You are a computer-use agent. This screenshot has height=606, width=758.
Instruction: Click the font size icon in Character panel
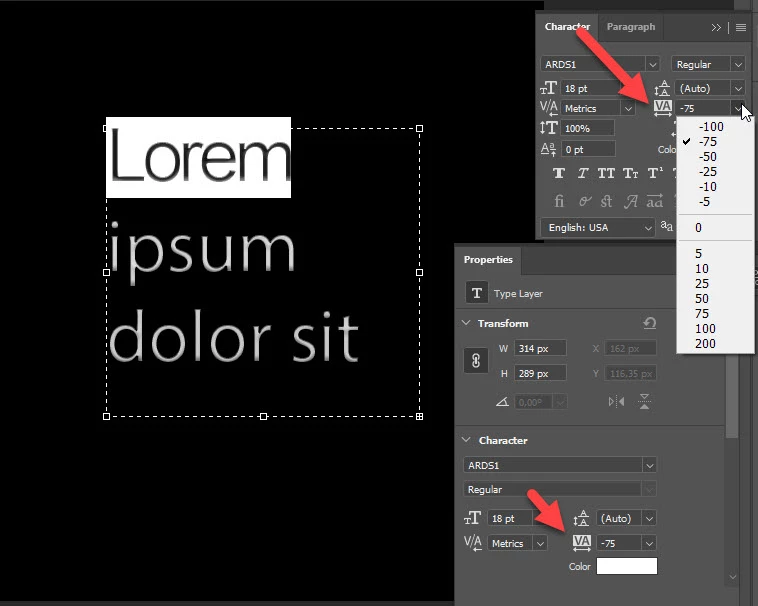click(x=548, y=88)
